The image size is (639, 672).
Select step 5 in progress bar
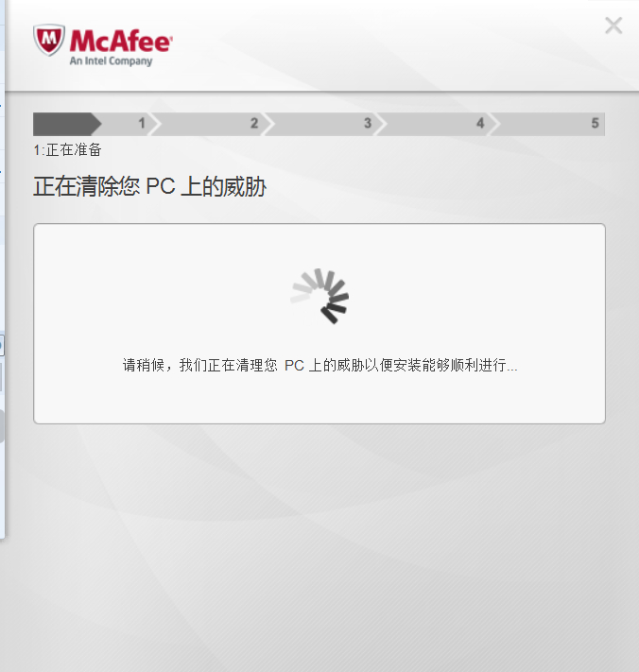point(595,124)
